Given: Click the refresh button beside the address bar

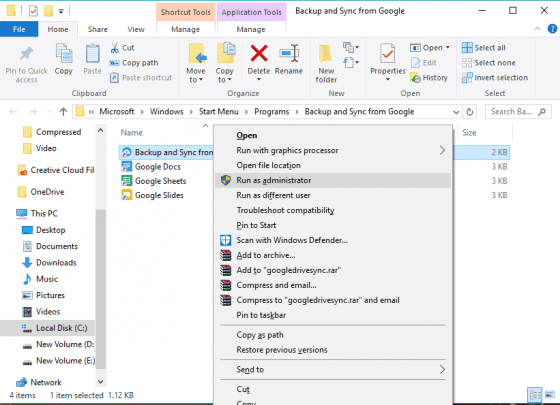Looking at the screenshot, I should click(x=470, y=112).
